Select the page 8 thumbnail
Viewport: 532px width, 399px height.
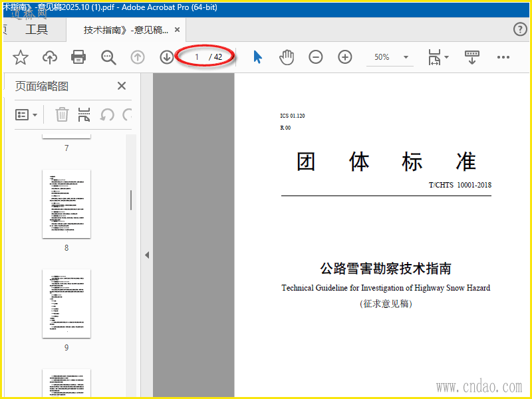66,204
